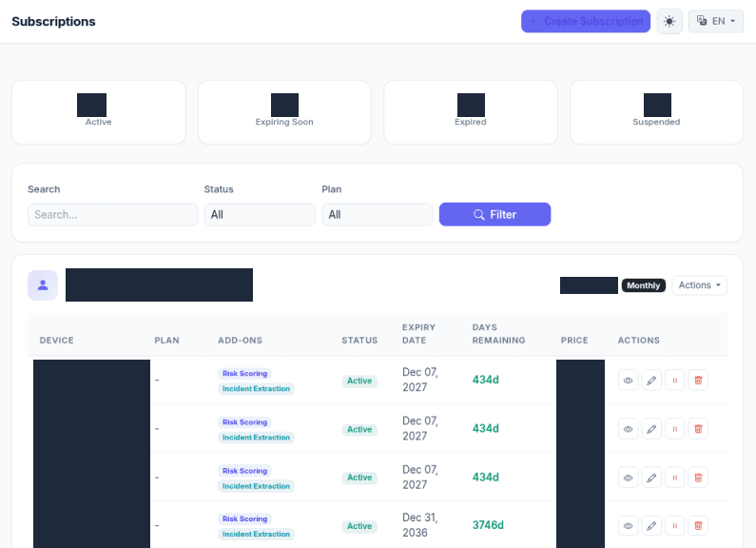Click Active status in Dec 31, 2036 row
This screenshot has width=756, height=548.
(x=359, y=526)
